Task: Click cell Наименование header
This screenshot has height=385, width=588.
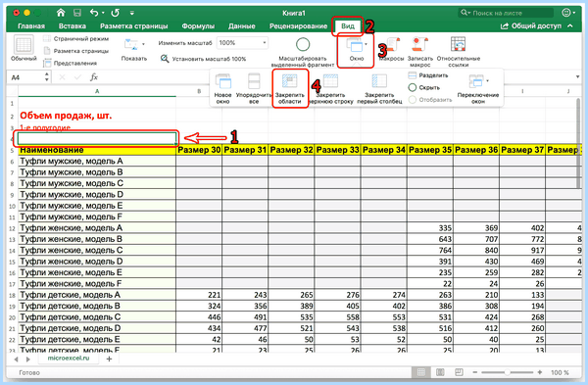Action: click(97, 150)
